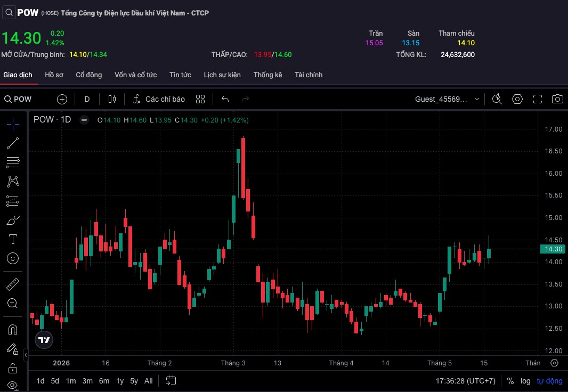Toggle tự động auto scale

tap(549, 381)
